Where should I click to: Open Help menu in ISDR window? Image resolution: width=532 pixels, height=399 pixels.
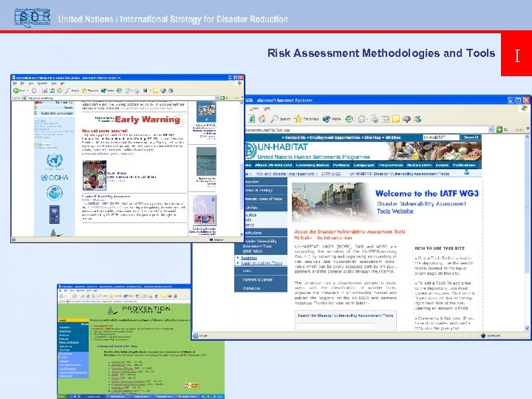click(62, 83)
